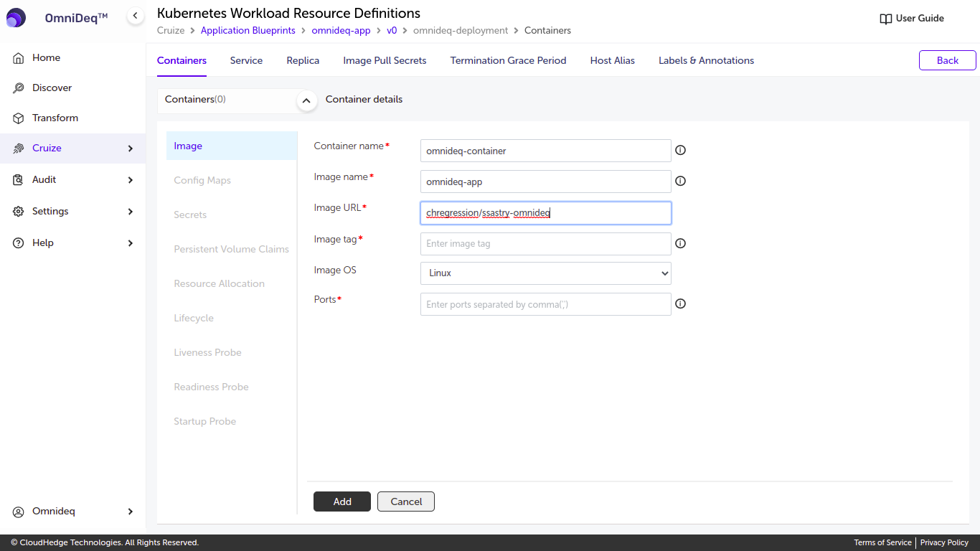
Task: Click the Audit clipboard icon
Action: tap(19, 180)
